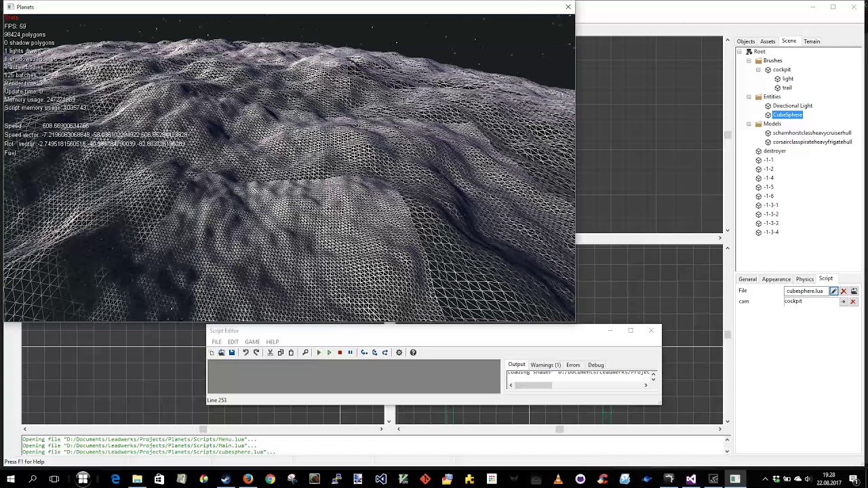Select corsairclasspirateheavyfrigatehull model

pyautogui.click(x=812, y=142)
